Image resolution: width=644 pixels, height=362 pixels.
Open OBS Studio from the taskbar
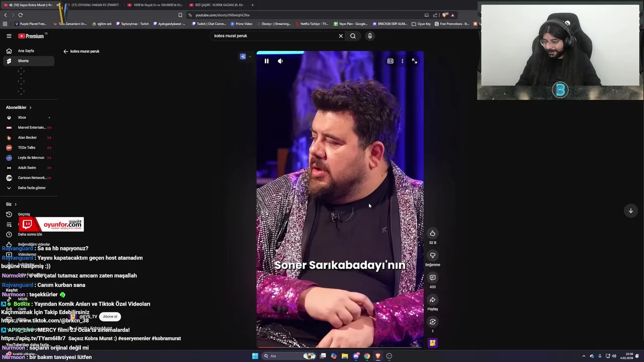point(389,356)
